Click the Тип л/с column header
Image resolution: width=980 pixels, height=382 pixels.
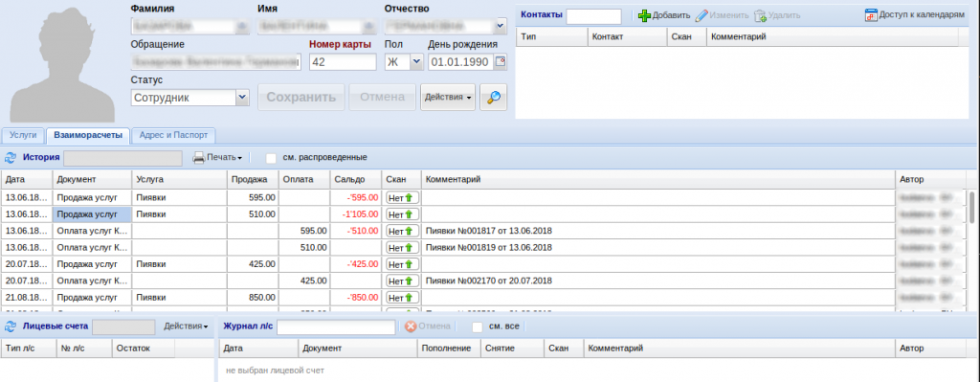point(28,348)
